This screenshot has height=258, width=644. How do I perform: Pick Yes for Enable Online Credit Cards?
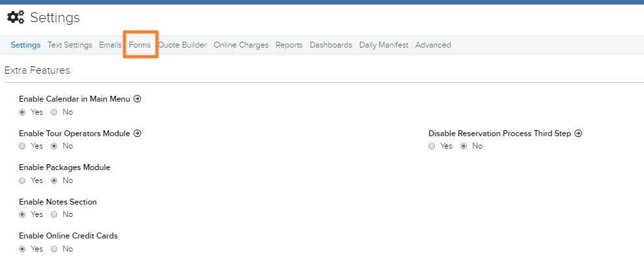click(x=22, y=248)
